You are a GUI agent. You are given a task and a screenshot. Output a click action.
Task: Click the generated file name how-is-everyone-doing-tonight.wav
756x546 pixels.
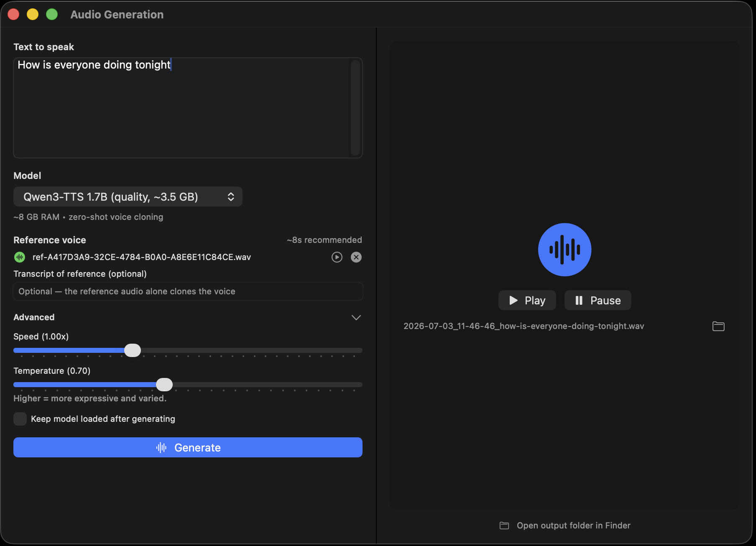pos(524,326)
